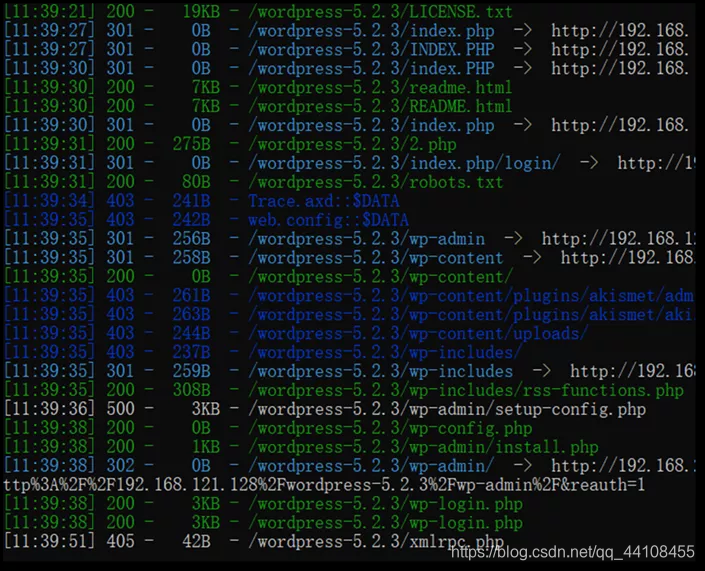
Task: Click the /wordpress-5.2.3/readme.html path
Action: (380, 87)
